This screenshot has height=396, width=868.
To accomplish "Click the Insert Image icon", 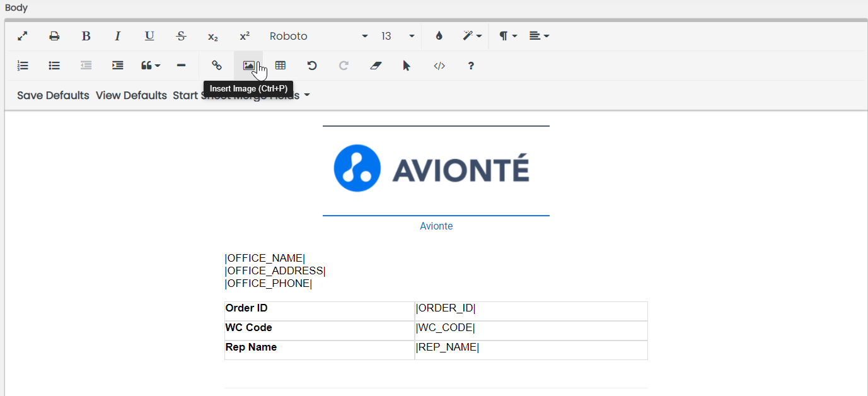I will [x=248, y=66].
